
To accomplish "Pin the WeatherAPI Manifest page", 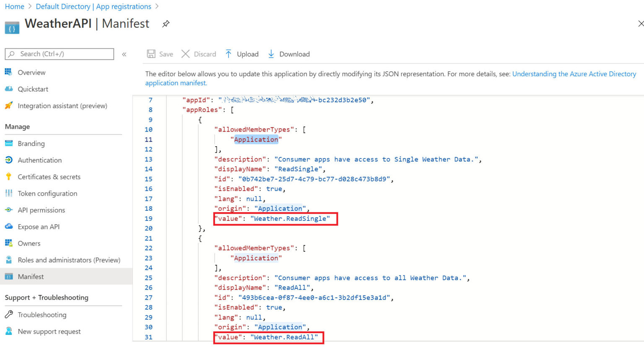I will pyautogui.click(x=166, y=24).
